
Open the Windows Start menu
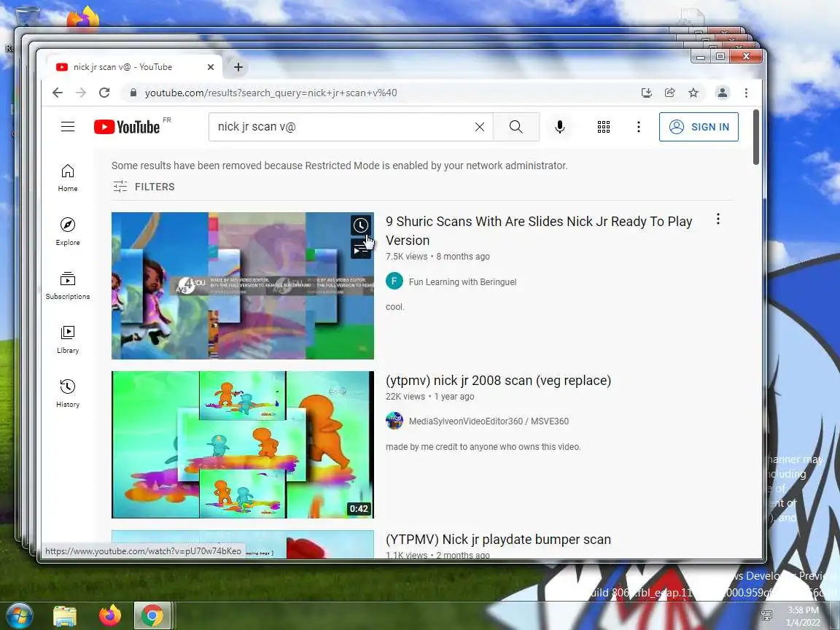(19, 615)
